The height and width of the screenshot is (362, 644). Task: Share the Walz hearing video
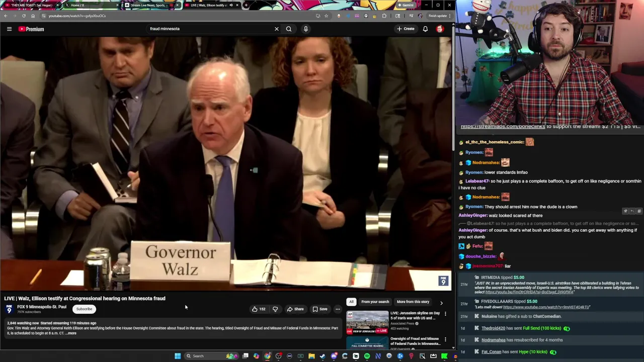click(295, 309)
